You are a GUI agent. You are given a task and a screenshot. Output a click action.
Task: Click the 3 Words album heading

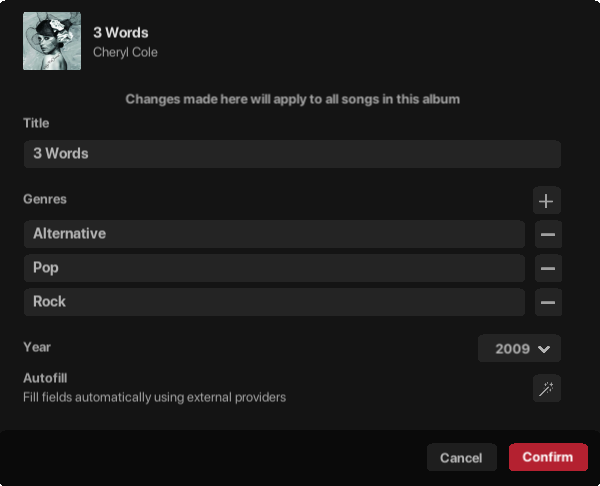pyautogui.click(x=120, y=33)
